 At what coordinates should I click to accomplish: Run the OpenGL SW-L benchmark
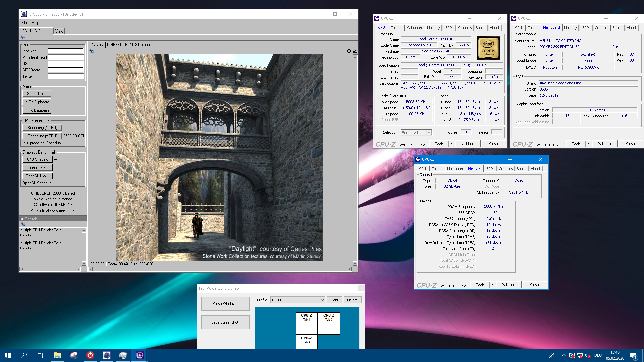tap(38, 168)
